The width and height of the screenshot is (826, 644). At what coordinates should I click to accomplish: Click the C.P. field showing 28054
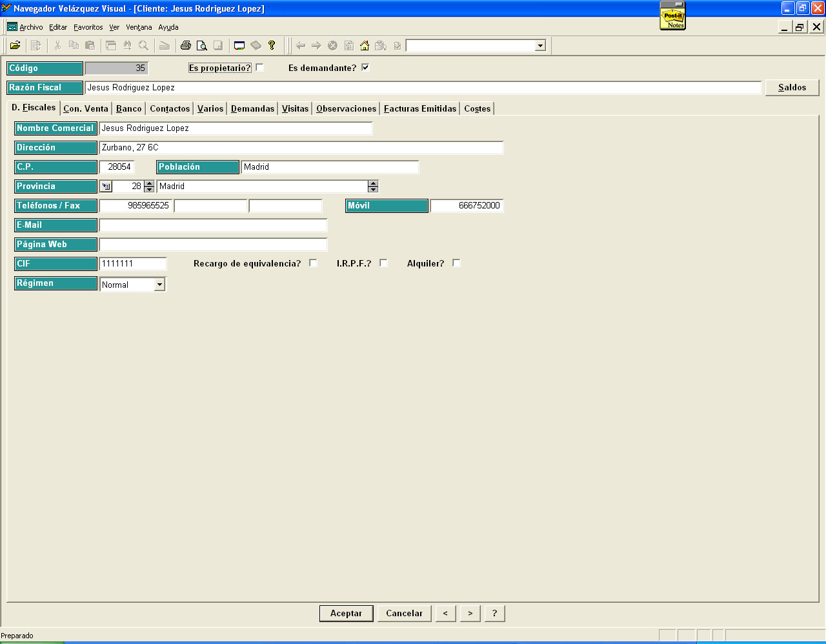tap(117, 167)
